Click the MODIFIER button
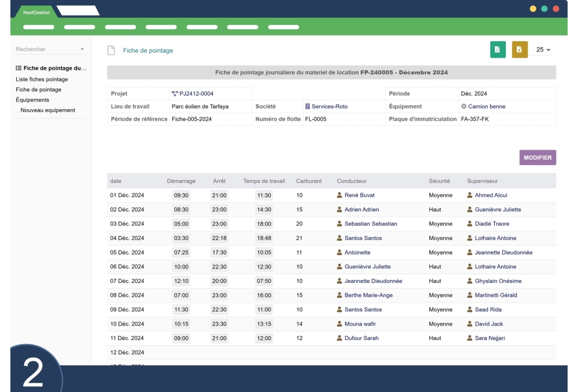This screenshot has width=578, height=392. [x=537, y=156]
